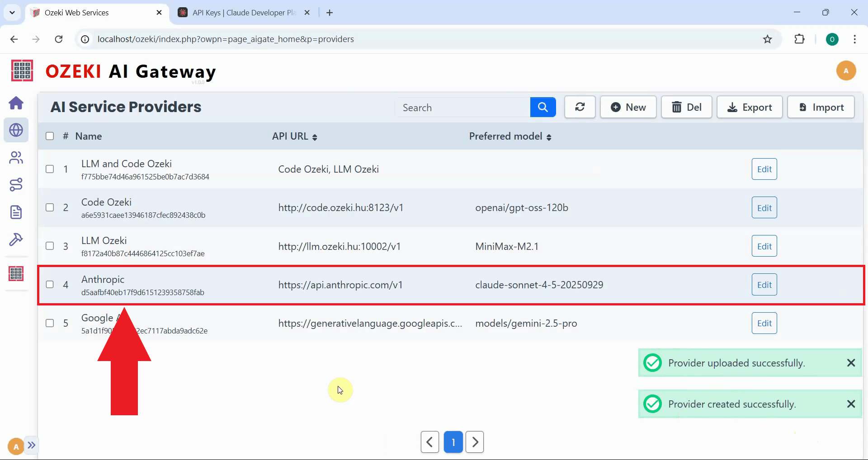Image resolution: width=868 pixels, height=460 pixels.
Task: Tick the checkbox for the Anthropic provider
Action: [x=50, y=285]
